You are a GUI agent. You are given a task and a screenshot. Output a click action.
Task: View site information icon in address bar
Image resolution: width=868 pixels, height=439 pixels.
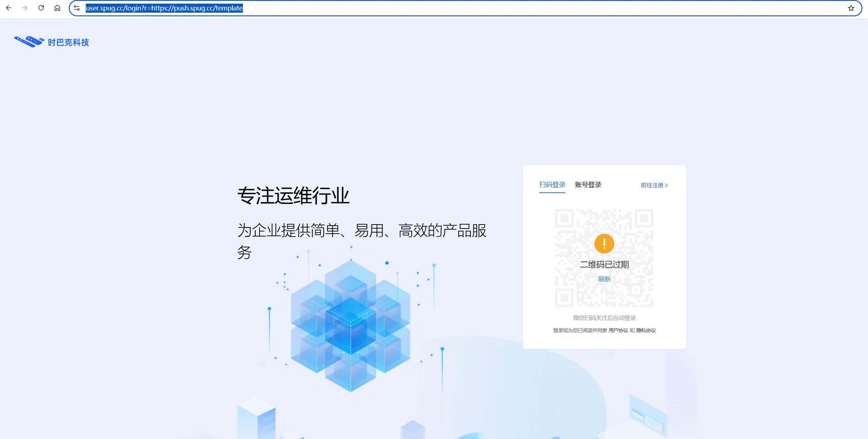coord(77,8)
